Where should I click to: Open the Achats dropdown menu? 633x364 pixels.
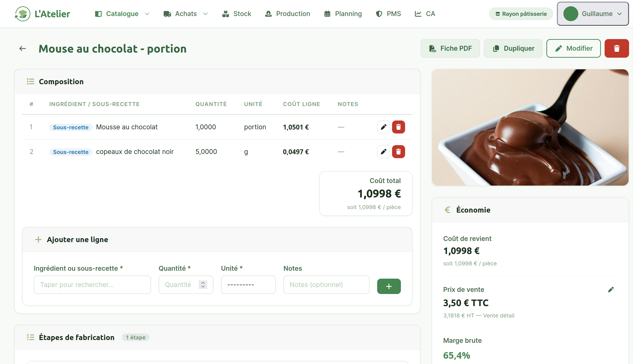tap(185, 14)
